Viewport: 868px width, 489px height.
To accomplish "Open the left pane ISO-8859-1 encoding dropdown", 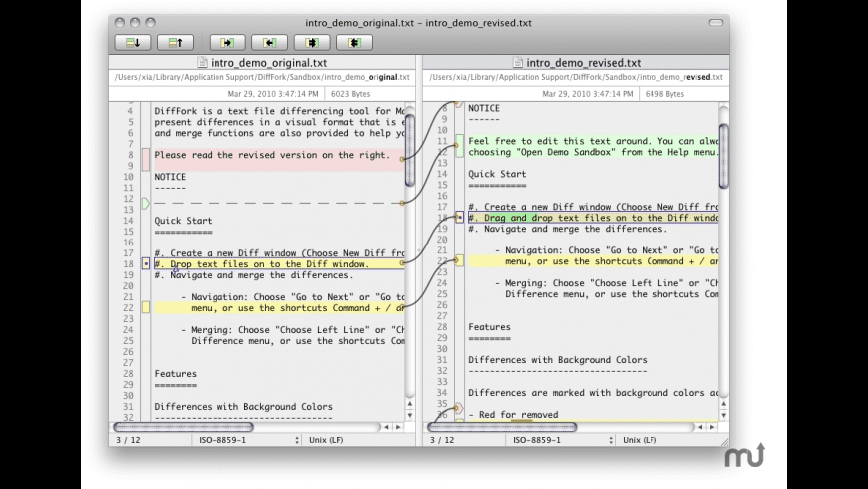I will [245, 440].
